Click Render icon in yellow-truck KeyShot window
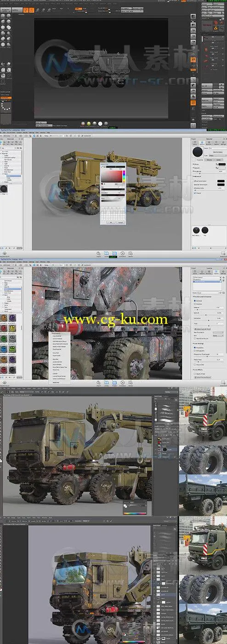The image size is (227, 644). 131,253
